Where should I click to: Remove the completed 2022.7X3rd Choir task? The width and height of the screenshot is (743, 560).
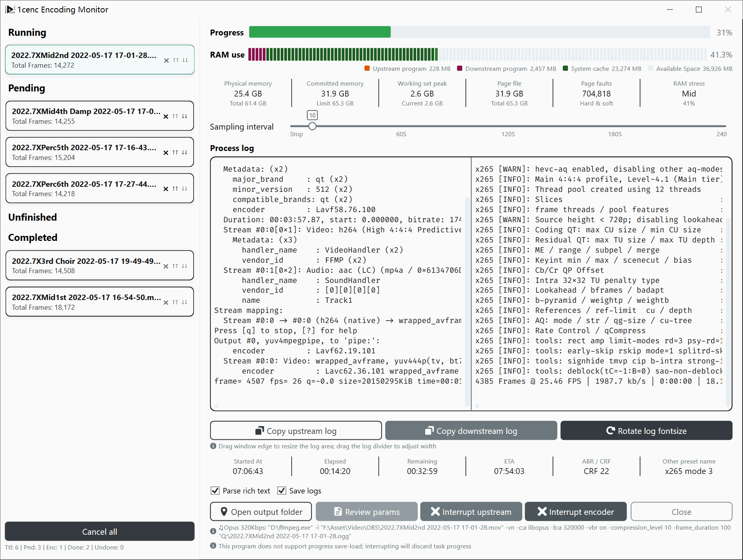point(166,266)
